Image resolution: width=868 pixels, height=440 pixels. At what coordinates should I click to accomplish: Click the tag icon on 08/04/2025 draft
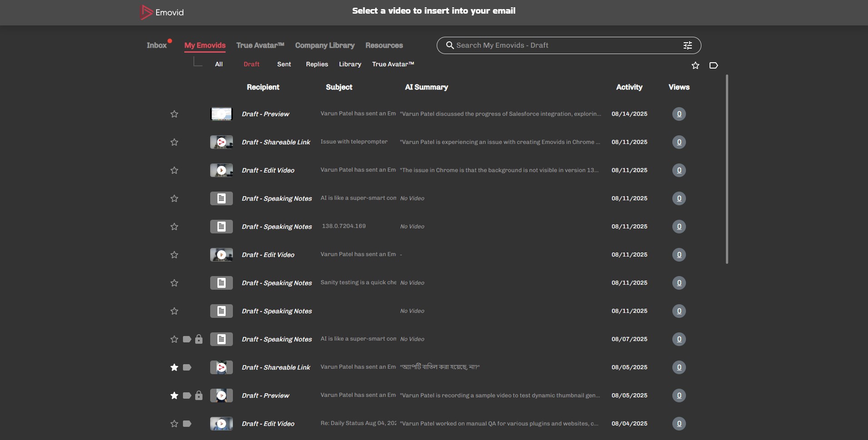tap(187, 424)
